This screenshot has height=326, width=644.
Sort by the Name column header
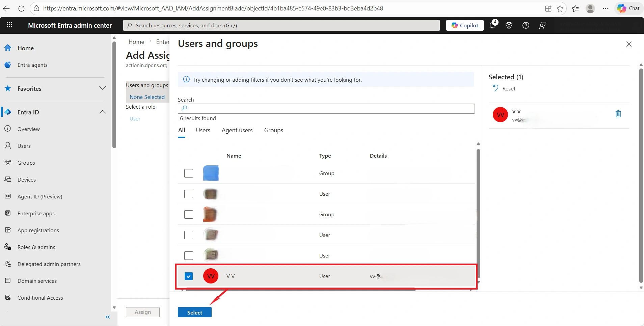pos(234,156)
